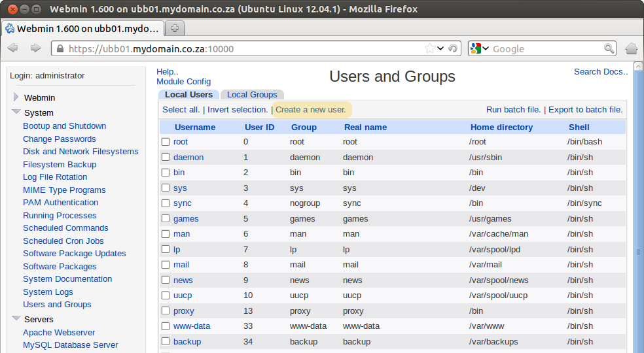Click the Webmin tab favicon
Image resolution: width=644 pixels, height=353 pixels.
coord(10,28)
